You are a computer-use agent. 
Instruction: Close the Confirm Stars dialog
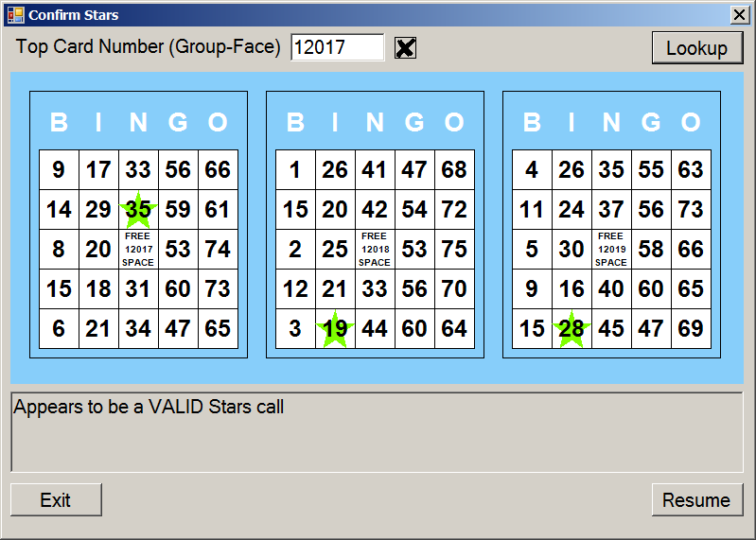point(739,15)
